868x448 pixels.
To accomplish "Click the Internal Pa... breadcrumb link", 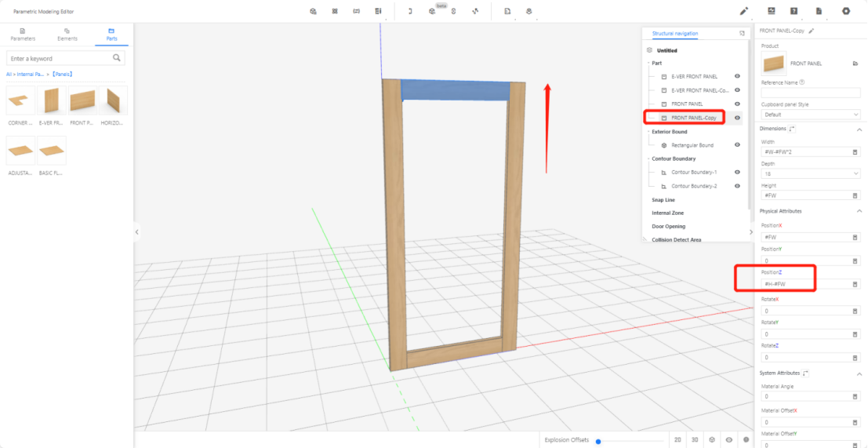I will (31, 74).
